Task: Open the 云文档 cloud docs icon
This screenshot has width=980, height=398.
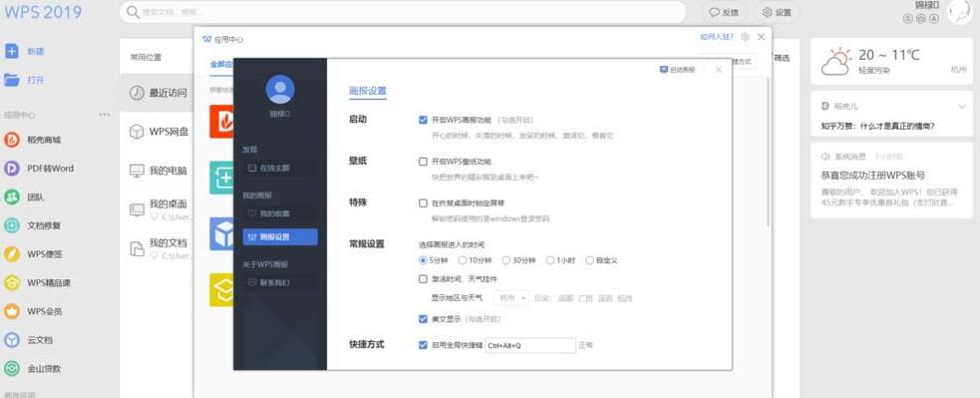Action: (x=12, y=340)
